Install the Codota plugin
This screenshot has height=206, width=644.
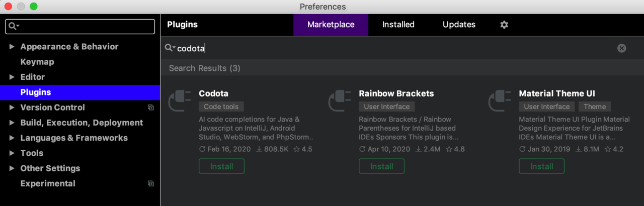pyautogui.click(x=221, y=166)
